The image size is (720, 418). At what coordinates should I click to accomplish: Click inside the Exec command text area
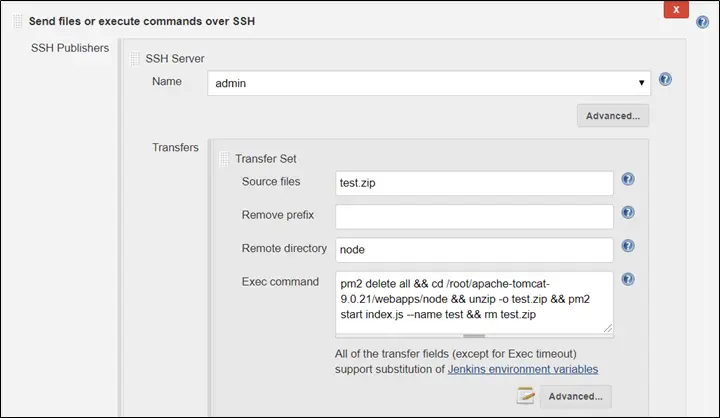coord(473,300)
